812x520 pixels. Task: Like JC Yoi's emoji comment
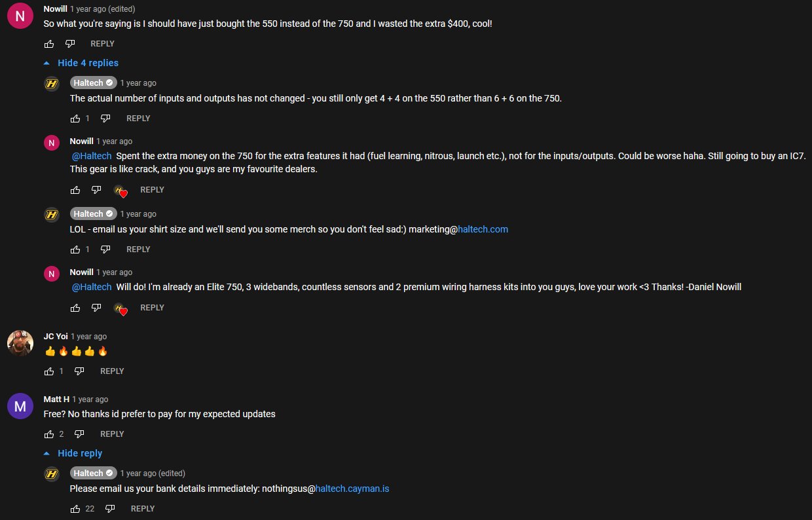(x=49, y=371)
